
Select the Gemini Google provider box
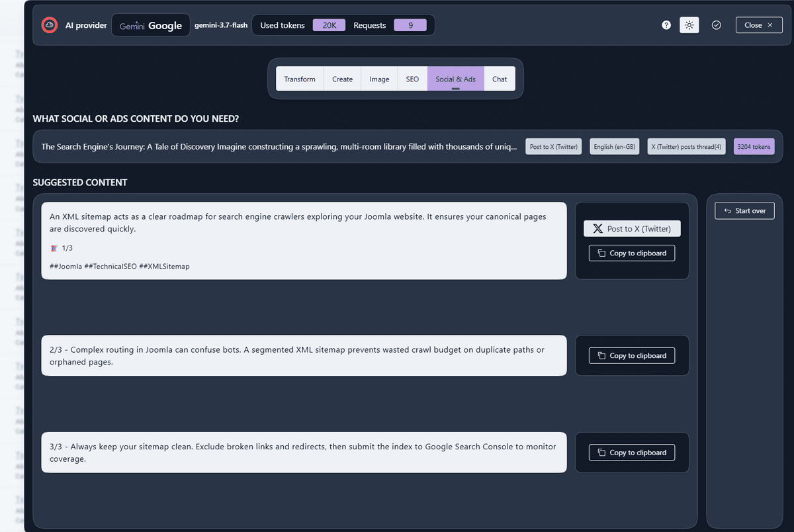coord(151,25)
